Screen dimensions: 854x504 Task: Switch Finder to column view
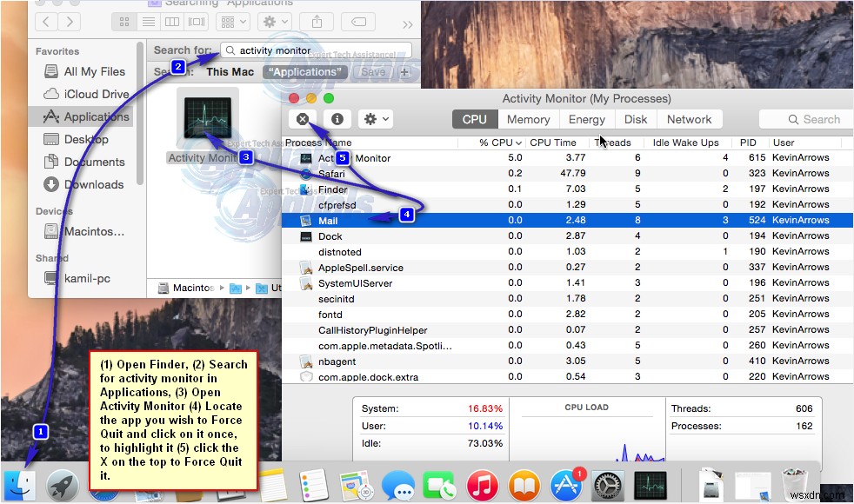[x=172, y=22]
